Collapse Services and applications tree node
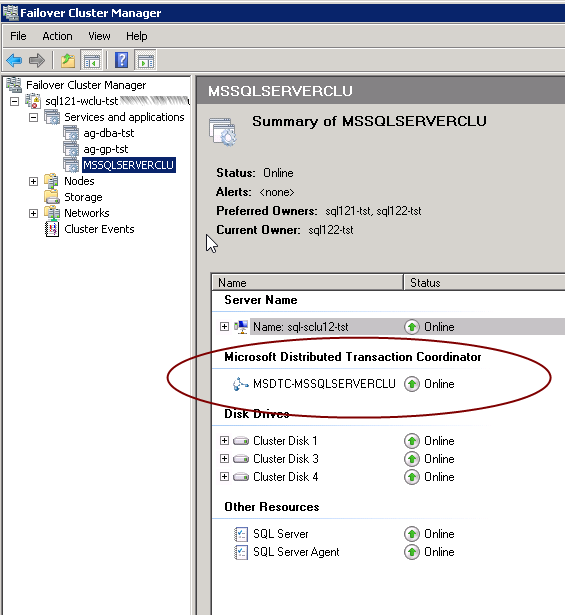The image size is (565, 615). (x=33, y=117)
